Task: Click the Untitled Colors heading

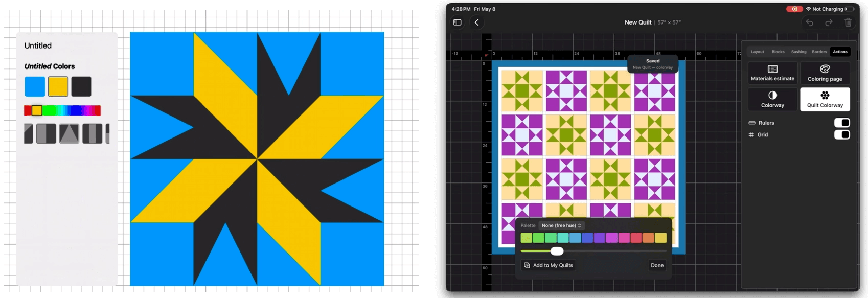Action: (x=50, y=66)
